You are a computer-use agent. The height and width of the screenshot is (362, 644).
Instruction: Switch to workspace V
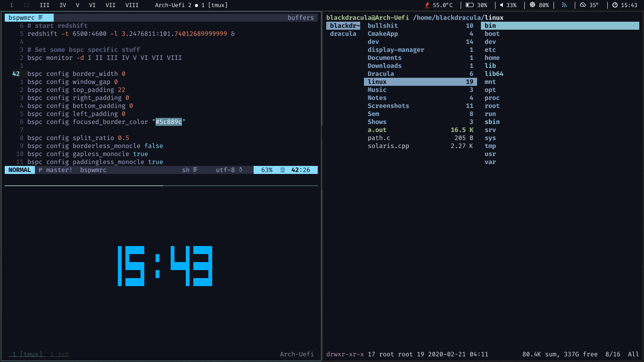pyautogui.click(x=77, y=5)
